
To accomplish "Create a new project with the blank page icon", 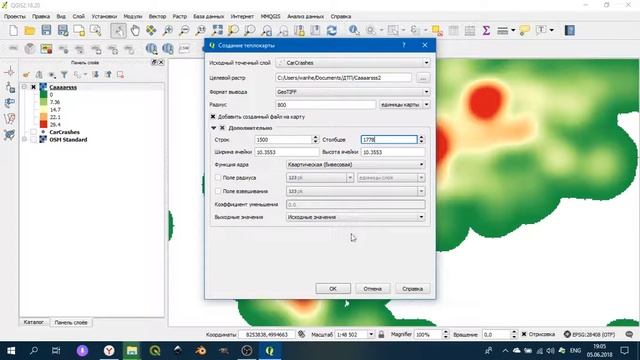I will click(13, 31).
